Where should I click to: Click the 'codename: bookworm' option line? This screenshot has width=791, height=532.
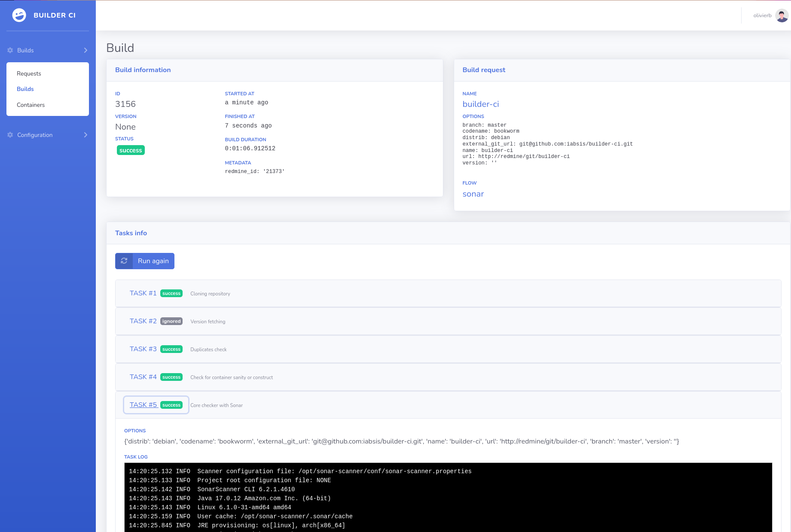[x=491, y=131]
